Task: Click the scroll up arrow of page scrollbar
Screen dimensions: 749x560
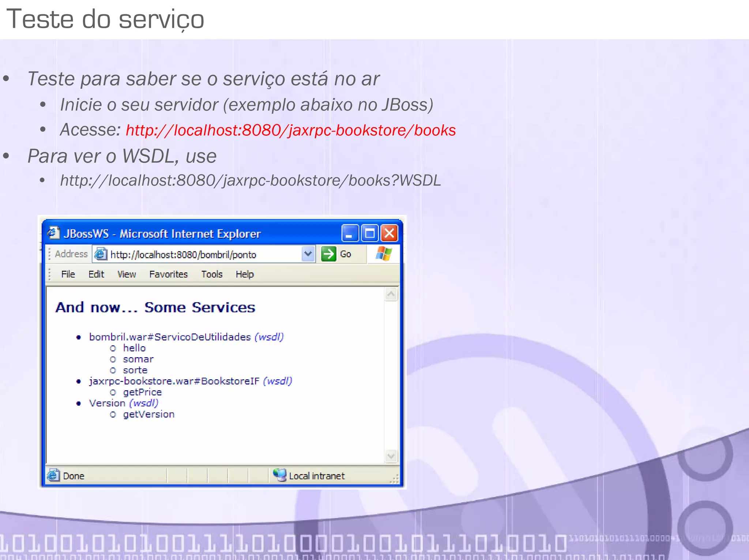Action: [x=391, y=294]
